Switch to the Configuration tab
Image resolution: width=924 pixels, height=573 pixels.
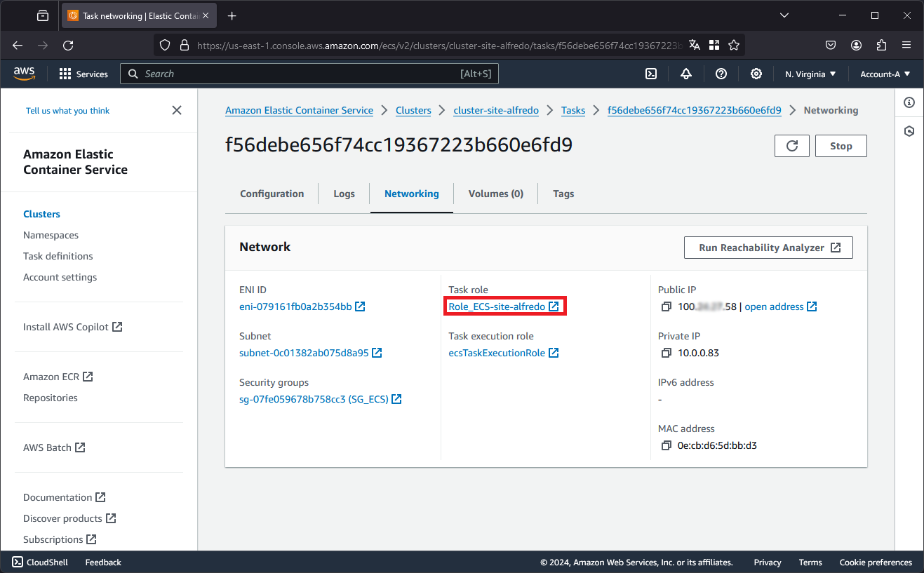tap(272, 194)
